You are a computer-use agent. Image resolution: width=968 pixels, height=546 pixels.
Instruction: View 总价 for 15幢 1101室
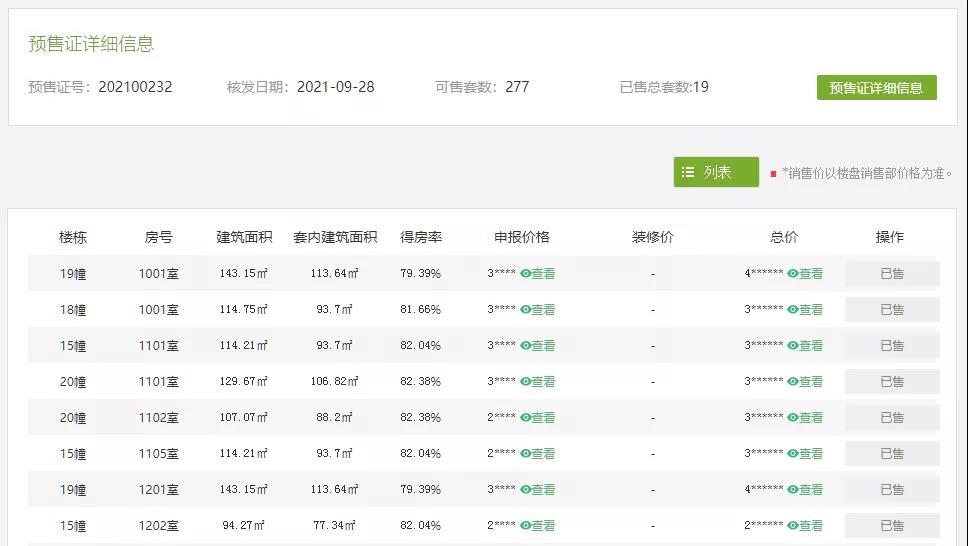[x=805, y=346]
